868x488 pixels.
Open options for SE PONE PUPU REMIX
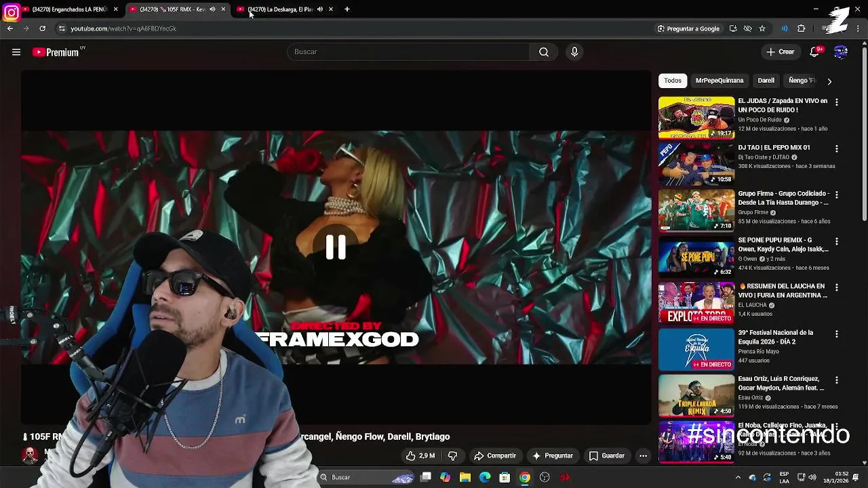pyautogui.click(x=836, y=241)
